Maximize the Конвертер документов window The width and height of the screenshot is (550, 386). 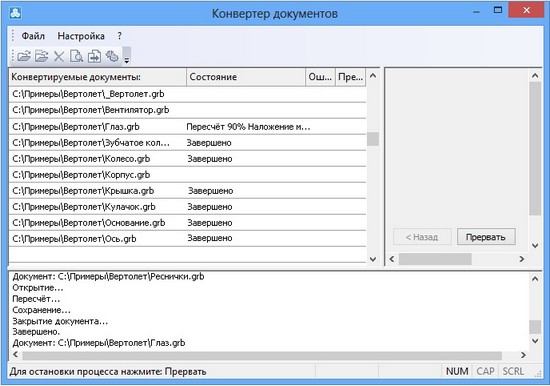(497, 10)
